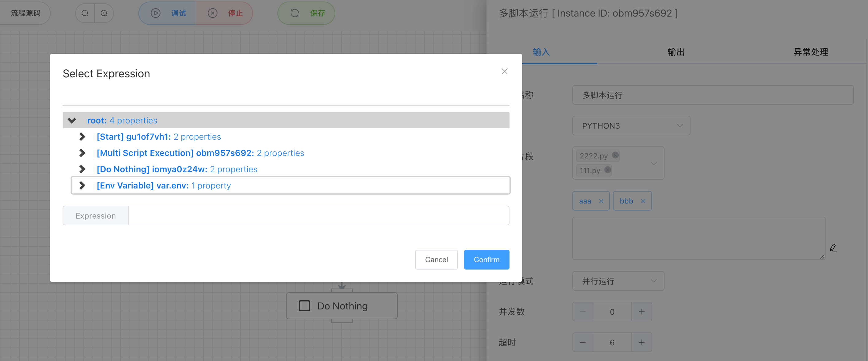Expand the [Start] gu1of7vh1 tree node
The height and width of the screenshot is (361, 868).
(x=82, y=137)
